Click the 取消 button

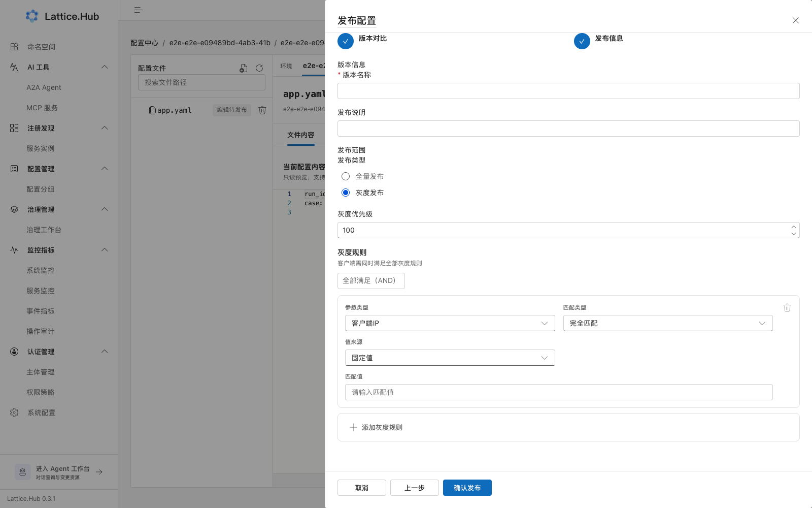pos(362,488)
